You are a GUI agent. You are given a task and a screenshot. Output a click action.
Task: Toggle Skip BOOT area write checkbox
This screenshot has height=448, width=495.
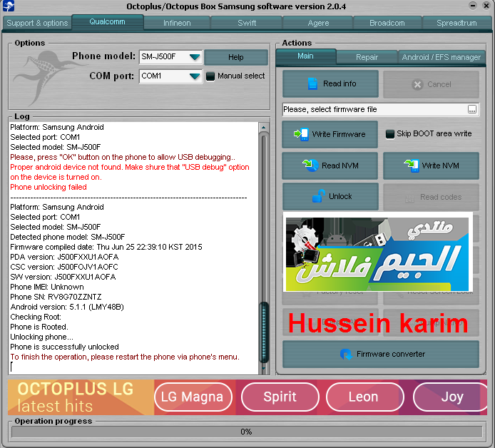[x=390, y=134]
